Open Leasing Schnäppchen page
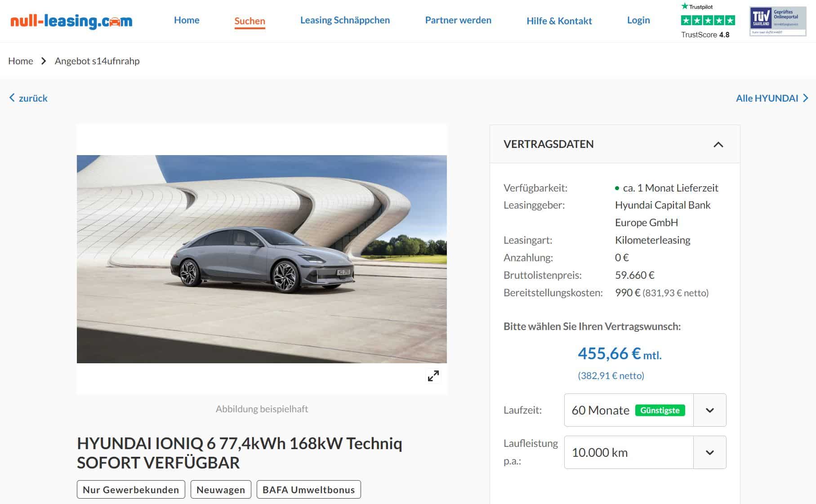 pyautogui.click(x=345, y=20)
